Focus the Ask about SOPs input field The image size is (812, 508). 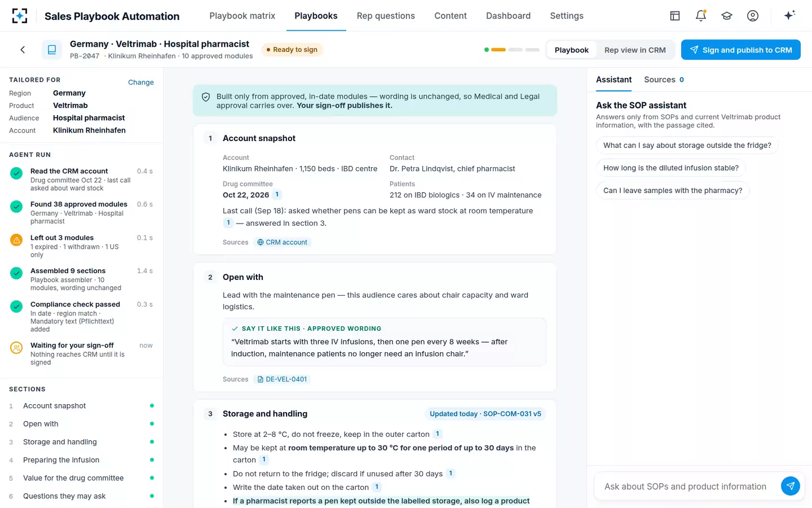[685, 487]
